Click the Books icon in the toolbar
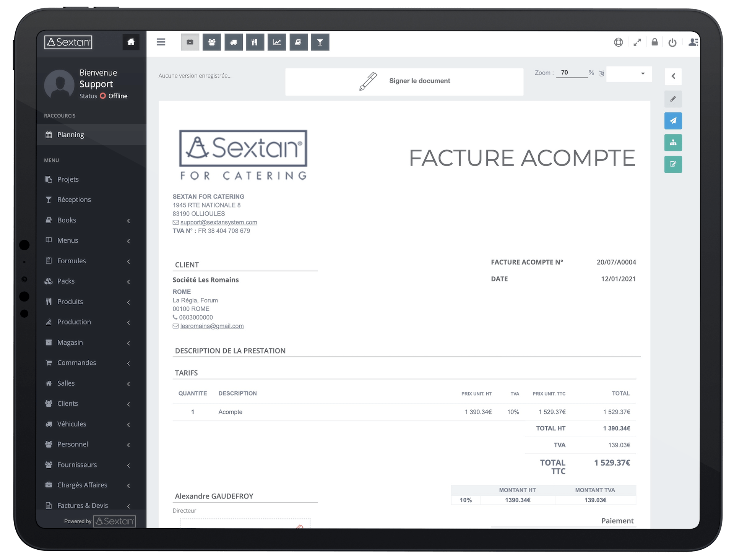 pyautogui.click(x=299, y=42)
